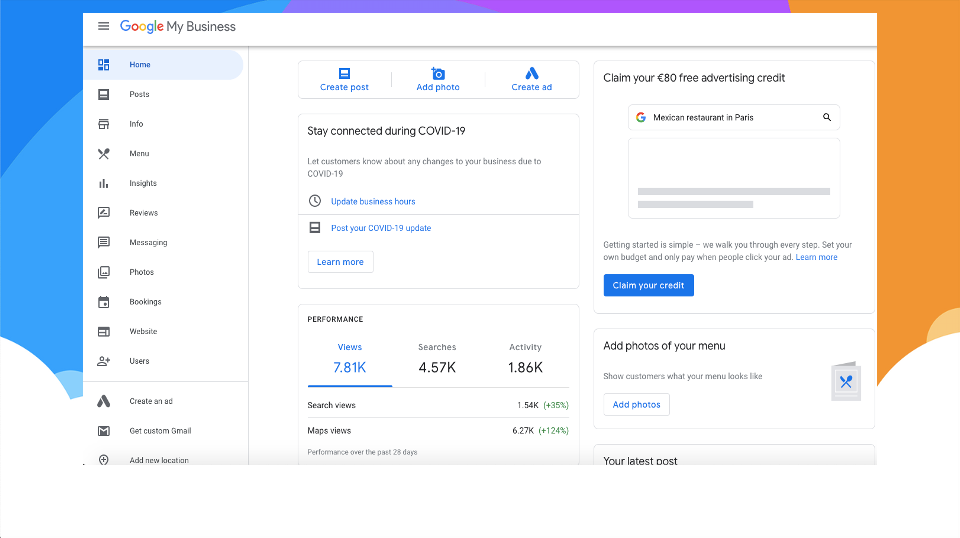Click the Google My Business logo
The image size is (960, 538).
coord(178,26)
